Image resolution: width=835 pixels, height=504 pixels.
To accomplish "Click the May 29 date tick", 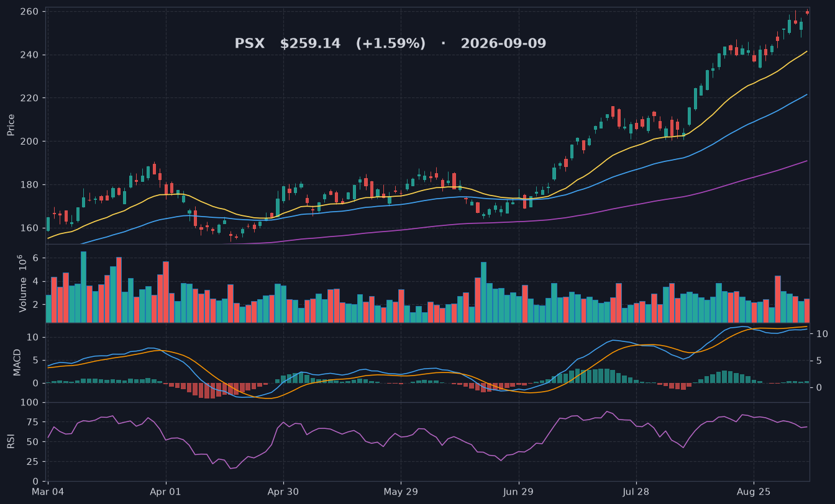I will [x=401, y=492].
